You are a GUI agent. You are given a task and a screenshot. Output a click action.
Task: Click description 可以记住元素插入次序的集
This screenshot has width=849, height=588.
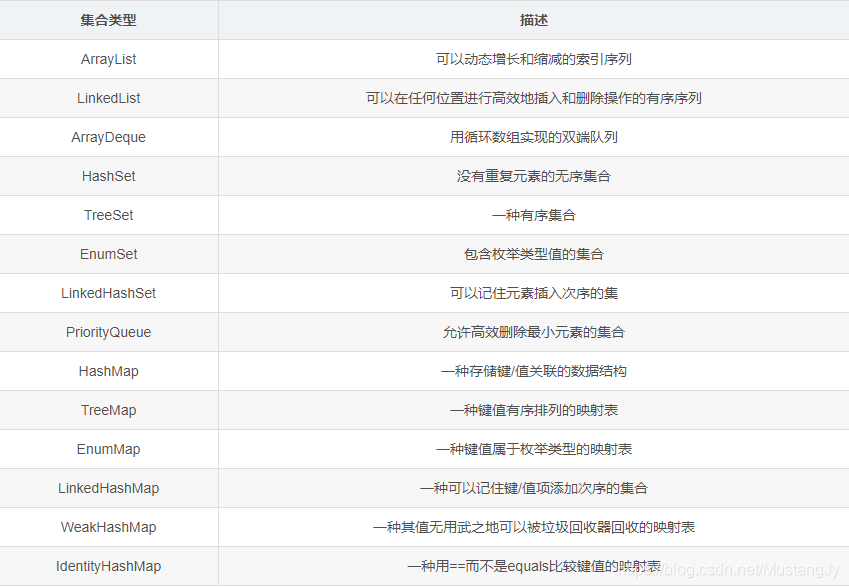click(x=533, y=293)
